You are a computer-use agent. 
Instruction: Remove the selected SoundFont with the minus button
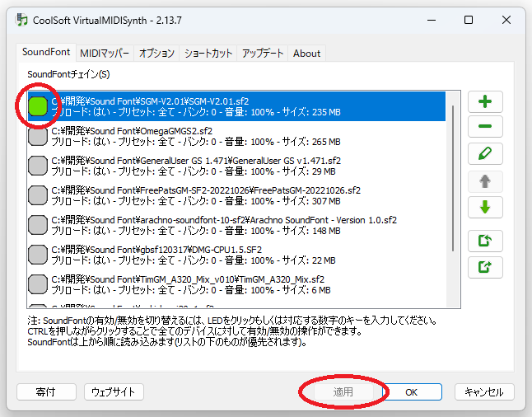pyautogui.click(x=485, y=126)
